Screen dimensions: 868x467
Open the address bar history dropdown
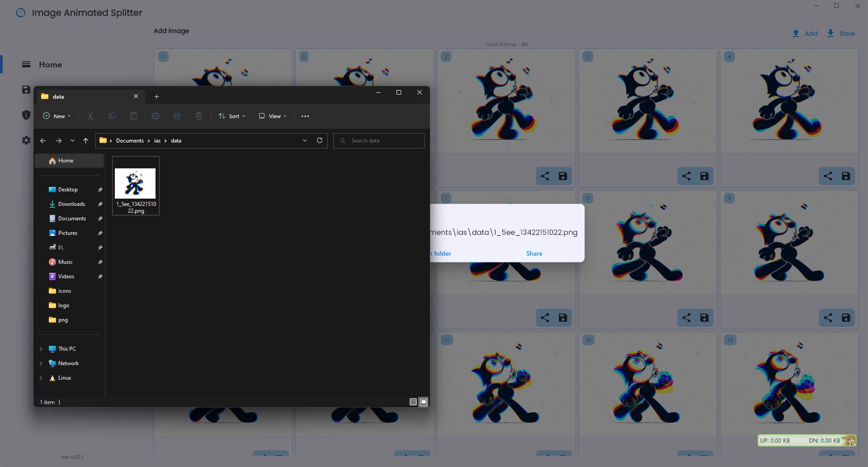305,141
